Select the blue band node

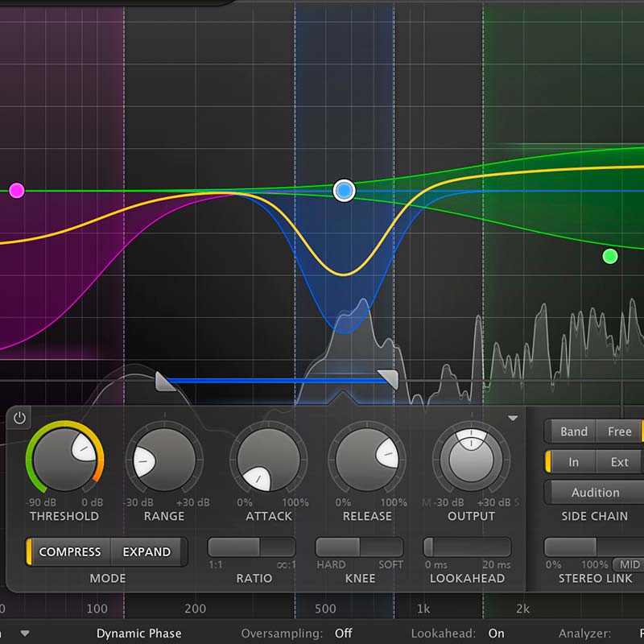344,191
